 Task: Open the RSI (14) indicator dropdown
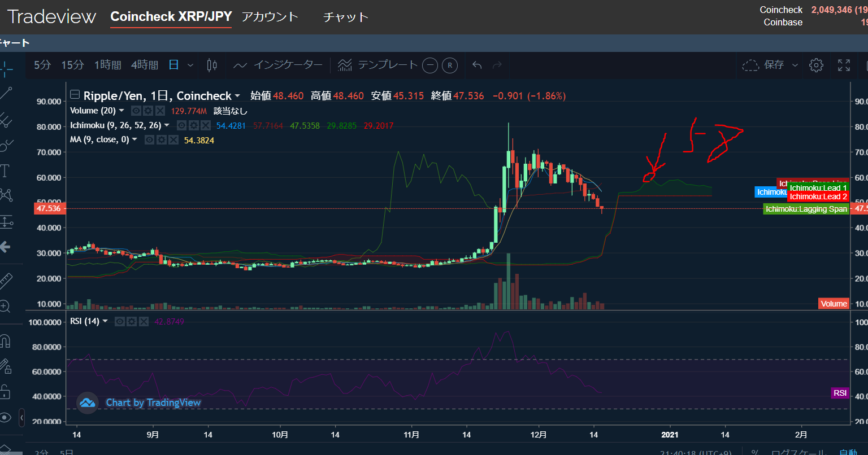pos(105,321)
